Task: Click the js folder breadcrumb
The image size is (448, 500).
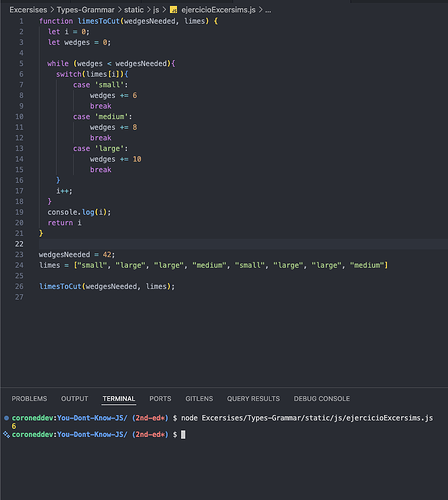Action: tap(156, 10)
